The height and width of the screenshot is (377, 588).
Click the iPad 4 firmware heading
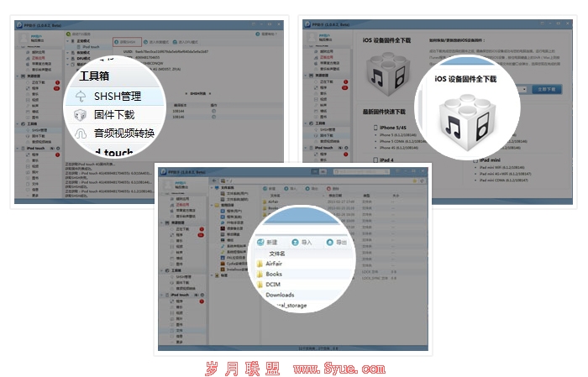(383, 160)
